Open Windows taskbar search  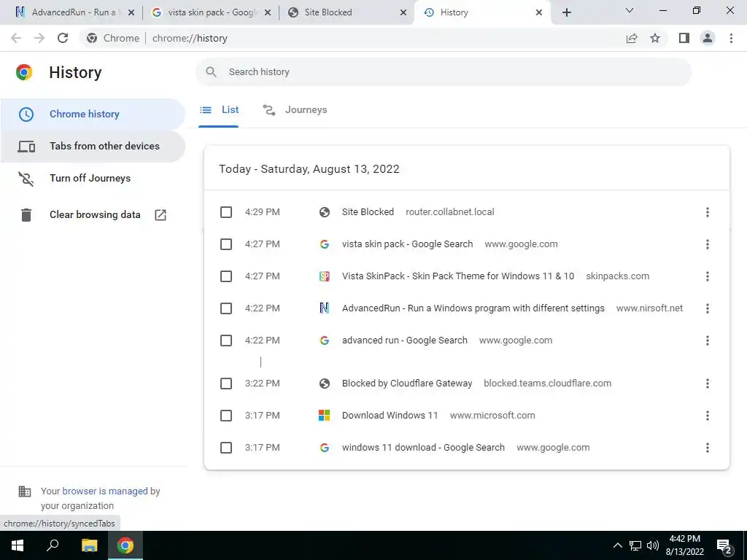pyautogui.click(x=53, y=545)
